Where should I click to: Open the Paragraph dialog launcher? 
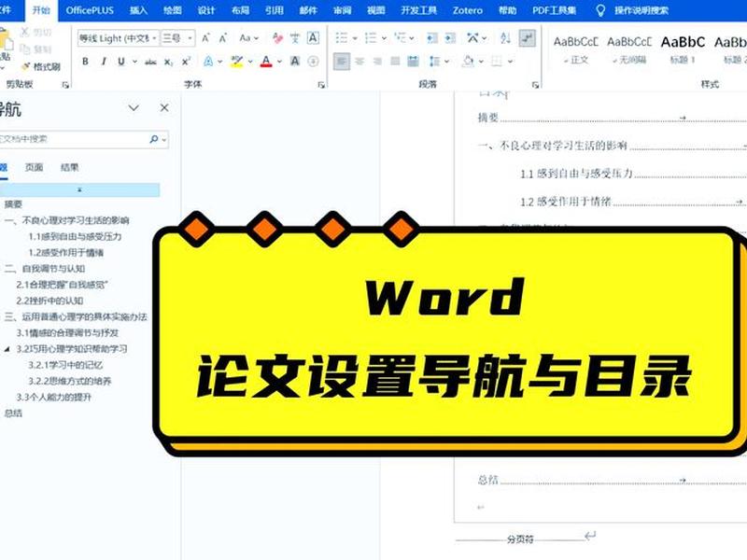pyautogui.click(x=535, y=85)
